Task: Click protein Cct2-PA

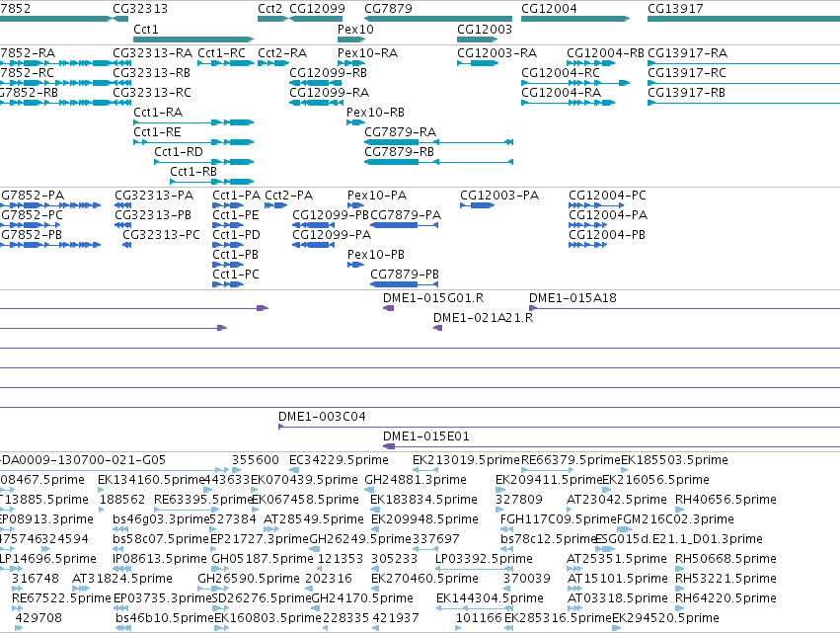Action: coord(276,205)
